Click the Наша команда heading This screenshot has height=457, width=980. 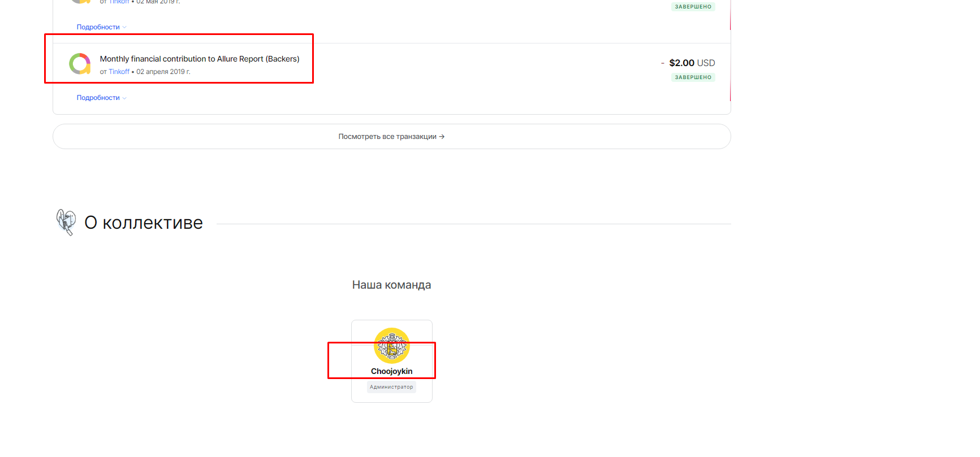[x=391, y=285]
